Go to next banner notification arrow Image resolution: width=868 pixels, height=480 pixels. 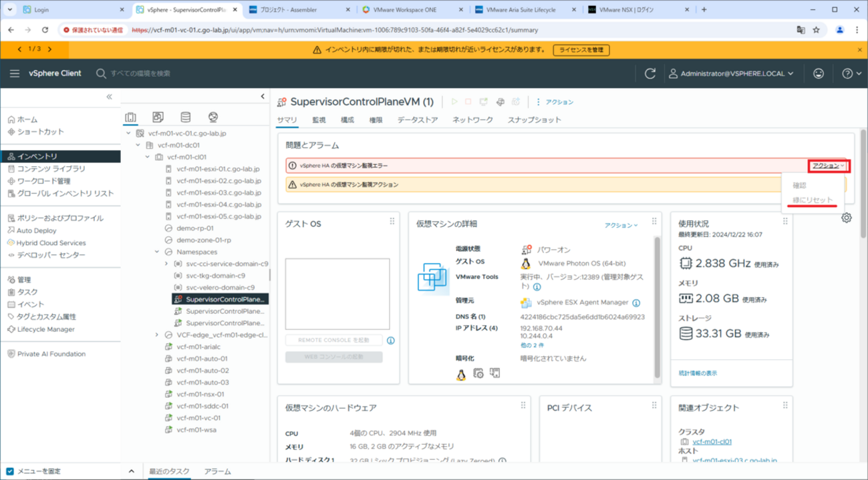[x=50, y=49]
